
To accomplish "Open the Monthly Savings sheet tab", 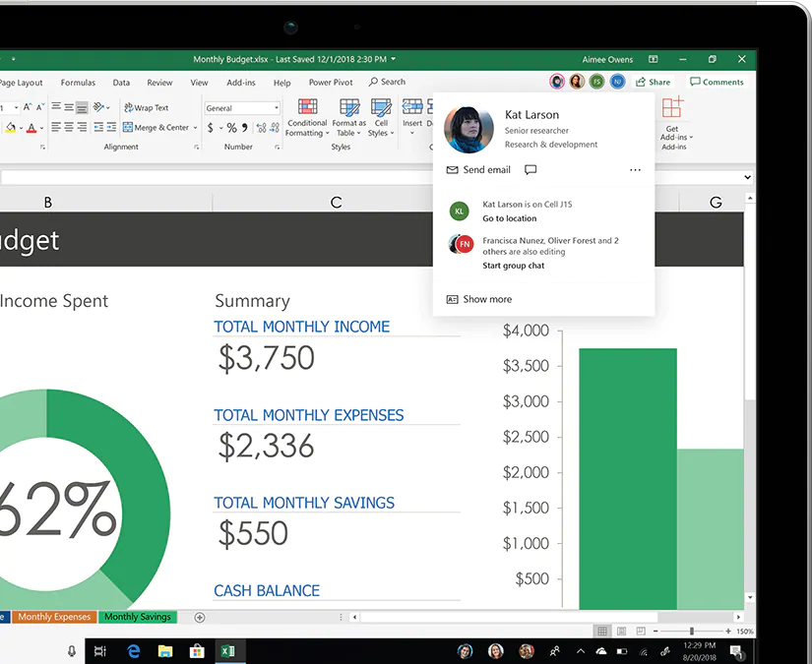I will tap(137, 617).
